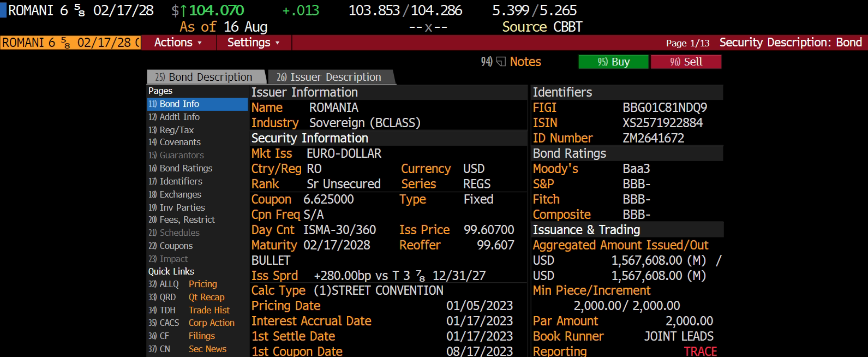Click the Maturity date 02/17/2028

click(337, 245)
